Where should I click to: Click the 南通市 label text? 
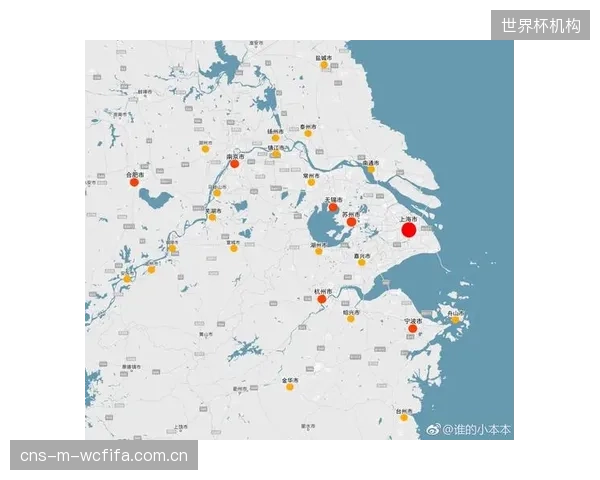371,163
